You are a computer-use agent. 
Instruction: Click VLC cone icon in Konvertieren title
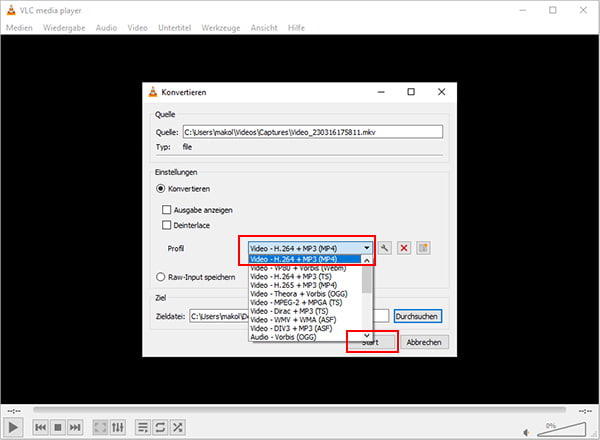(153, 92)
